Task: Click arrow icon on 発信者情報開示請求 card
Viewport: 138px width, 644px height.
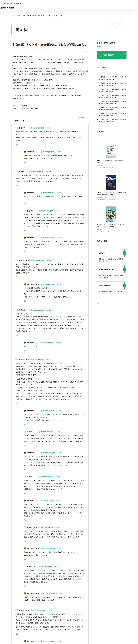Action: 124,269
